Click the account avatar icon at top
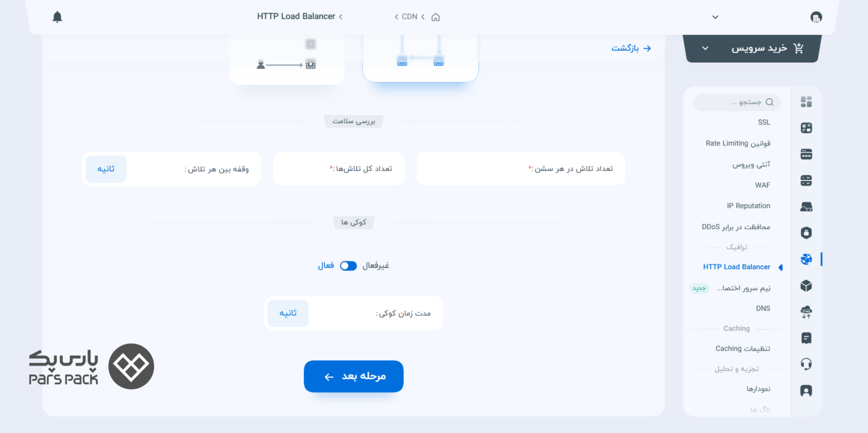The image size is (868, 433). tap(816, 17)
